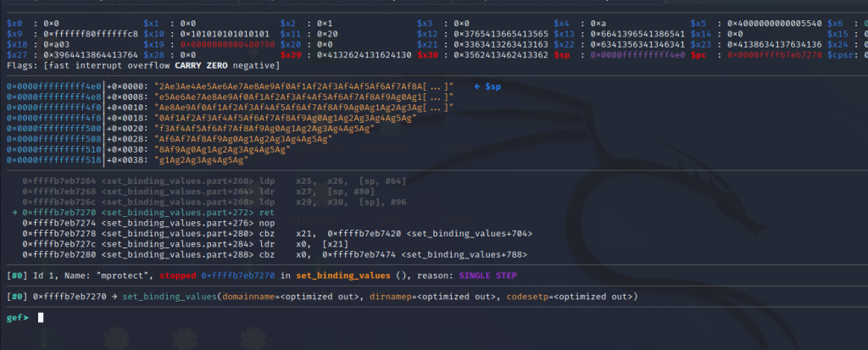
Task: Click the red $x29 register label
Action: [x=291, y=54]
